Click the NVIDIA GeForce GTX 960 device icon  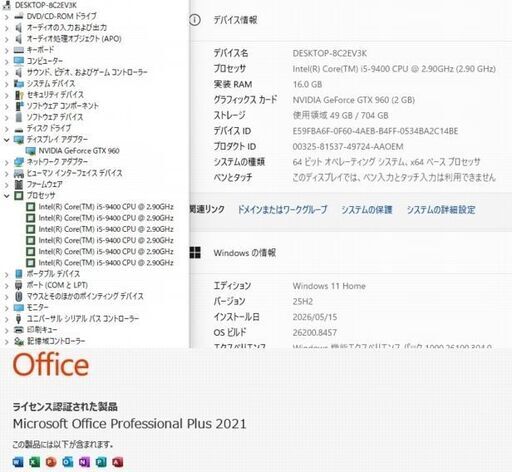point(31,151)
